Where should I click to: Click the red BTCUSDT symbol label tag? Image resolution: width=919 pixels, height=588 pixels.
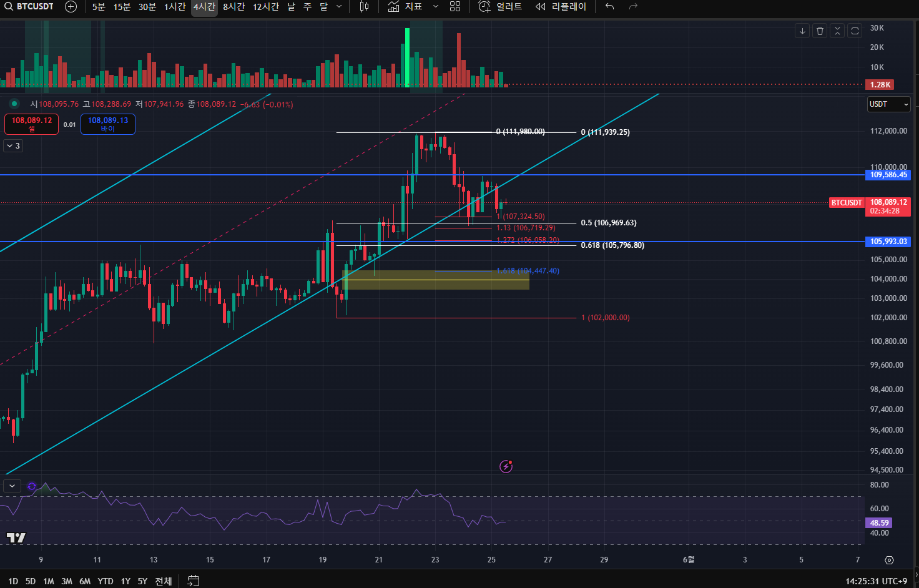pos(847,203)
